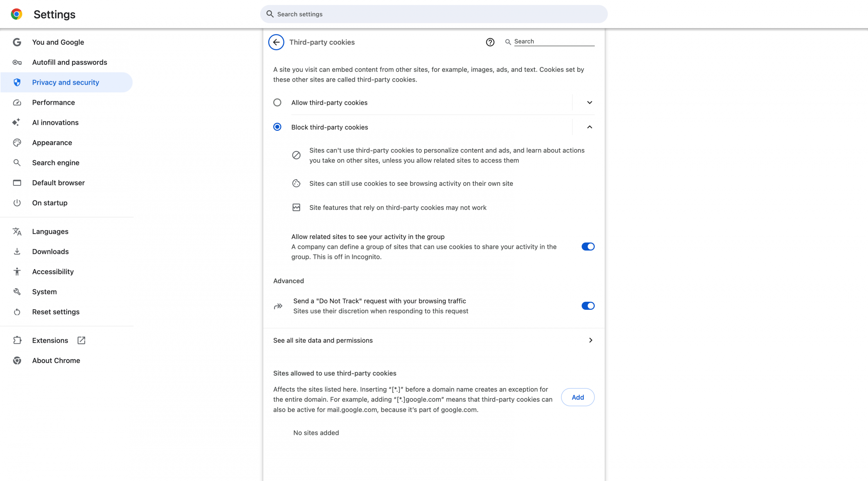Screen dimensions: 868x481
Task: Go to About Chrome
Action: point(56,360)
